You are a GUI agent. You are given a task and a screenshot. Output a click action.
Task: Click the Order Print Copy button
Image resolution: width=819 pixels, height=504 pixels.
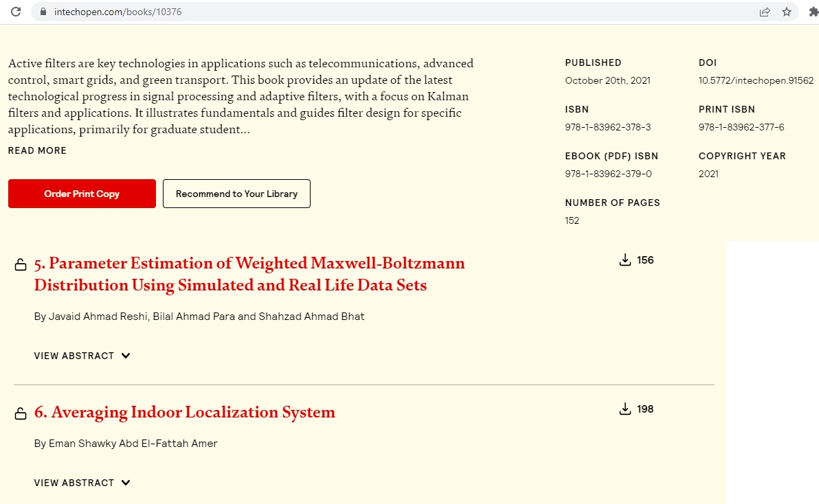coord(82,194)
